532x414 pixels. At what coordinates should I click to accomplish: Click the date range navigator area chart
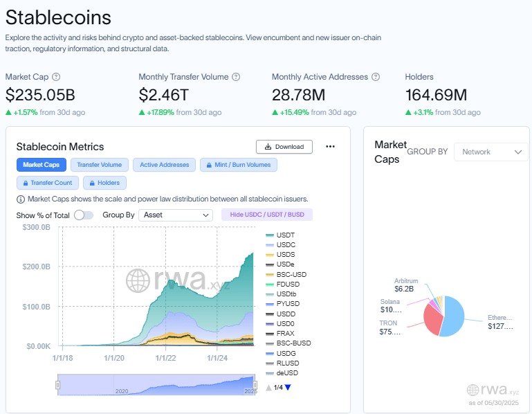(156, 385)
